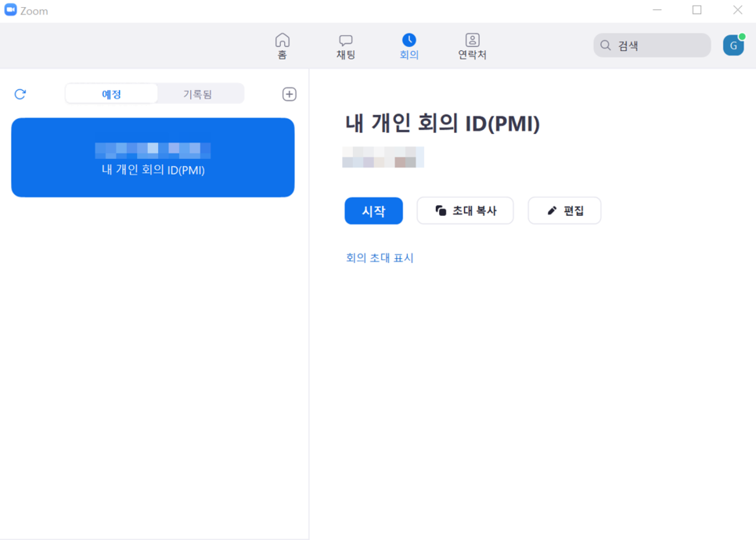This screenshot has width=756, height=540.
Task: Switch to the 기록됨 (Recorded) tab
Action: coord(198,94)
